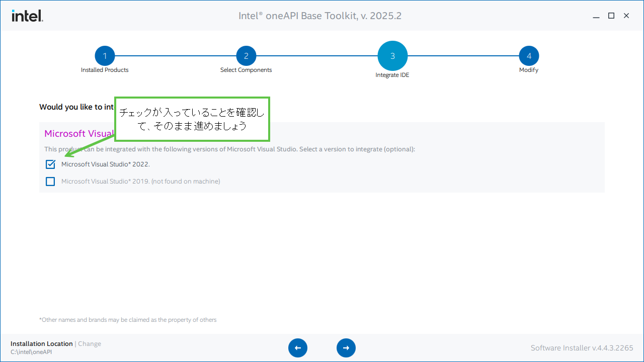The height and width of the screenshot is (362, 644).
Task: Jump to step 4 Modify
Action: point(529,56)
